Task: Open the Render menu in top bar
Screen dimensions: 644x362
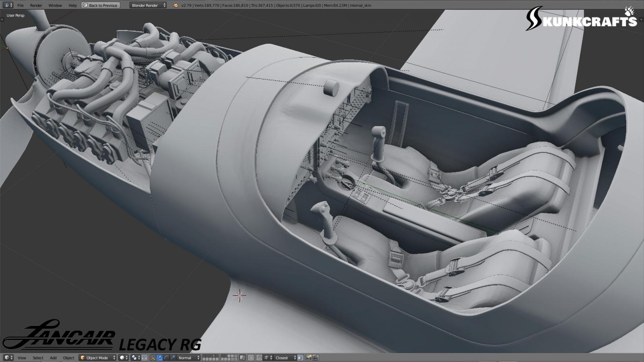Action: (x=36, y=5)
